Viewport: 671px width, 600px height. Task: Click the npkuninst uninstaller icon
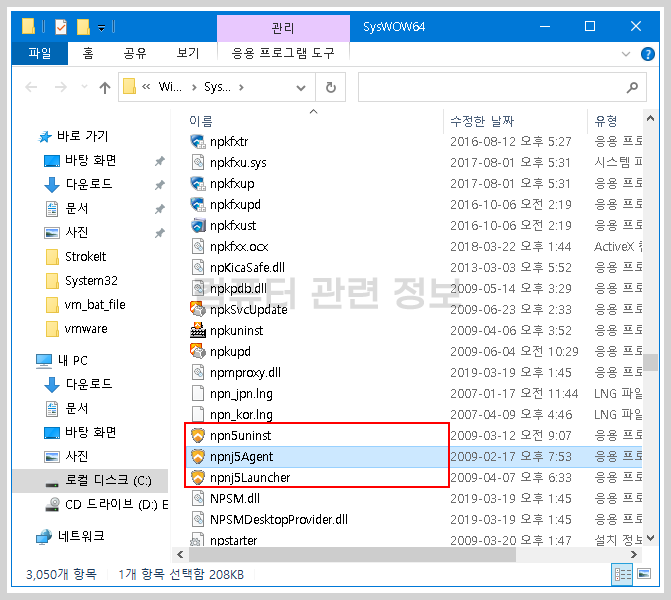click(x=197, y=330)
